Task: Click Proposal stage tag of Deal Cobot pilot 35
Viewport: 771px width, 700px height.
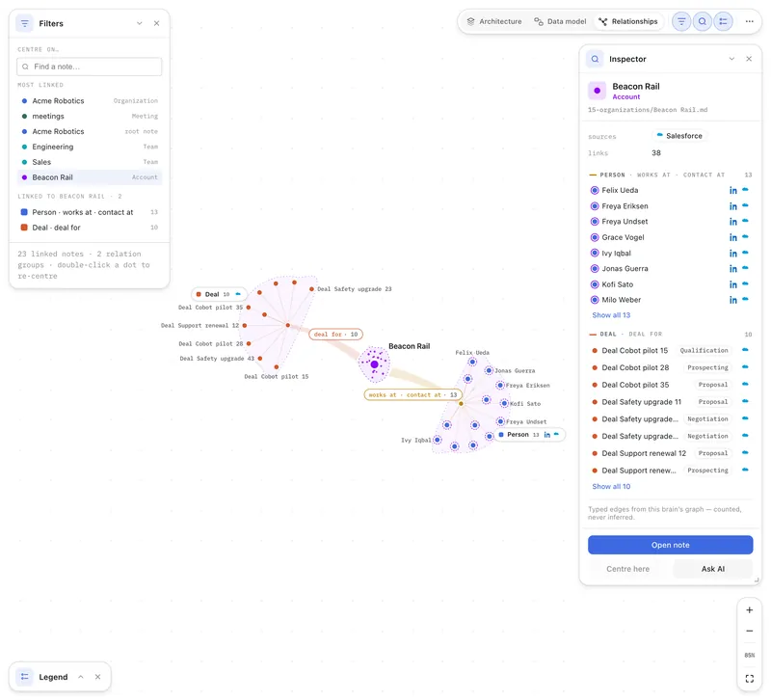Action: 712,385
